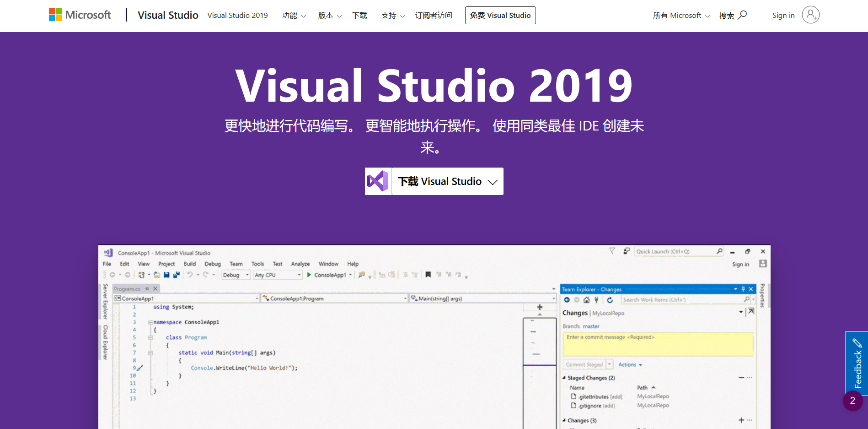
Task: Click the 免费 Visual Studio button
Action: point(500,15)
